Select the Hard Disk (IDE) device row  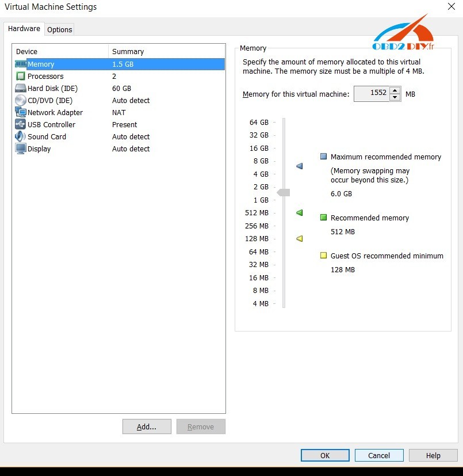(x=120, y=88)
